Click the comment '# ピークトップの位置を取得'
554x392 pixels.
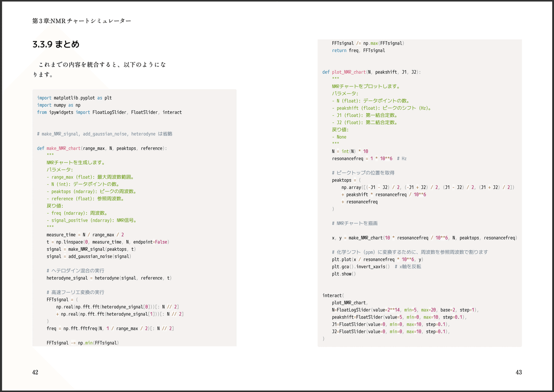pos(363,173)
